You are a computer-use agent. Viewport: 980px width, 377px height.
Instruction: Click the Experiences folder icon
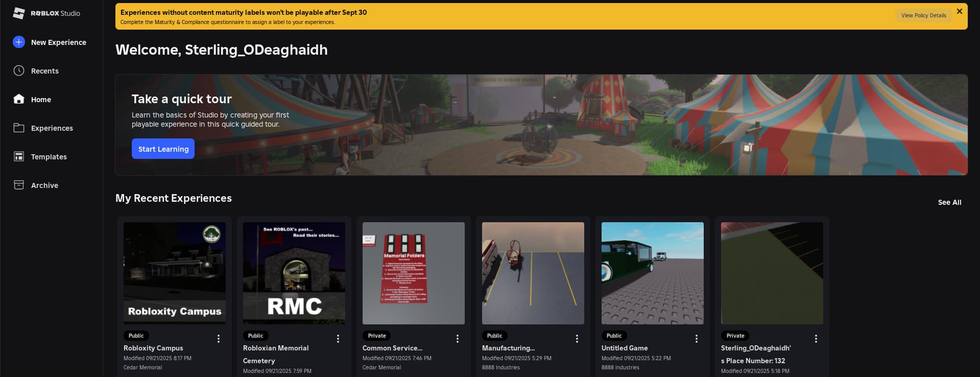click(x=19, y=128)
